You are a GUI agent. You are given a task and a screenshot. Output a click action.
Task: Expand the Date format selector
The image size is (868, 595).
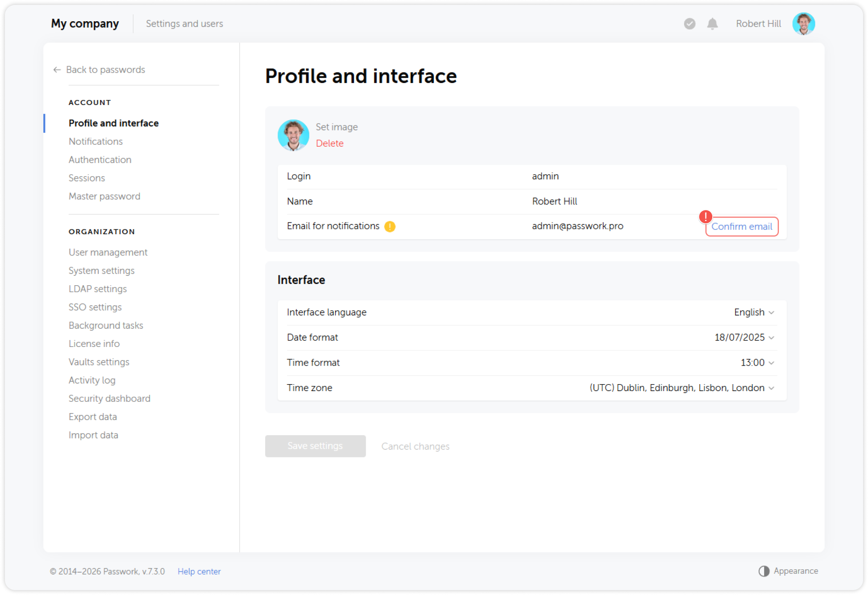coord(772,338)
